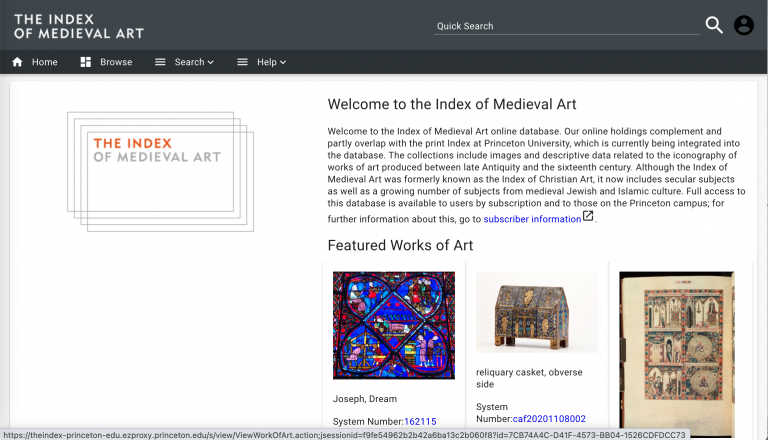Open the Search menu label

[189, 62]
